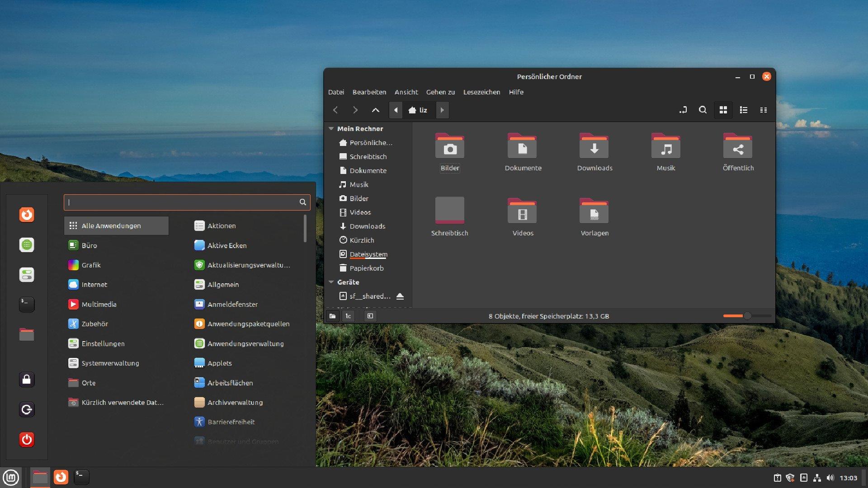
Task: Open the Gehen zu menu
Action: click(x=440, y=92)
